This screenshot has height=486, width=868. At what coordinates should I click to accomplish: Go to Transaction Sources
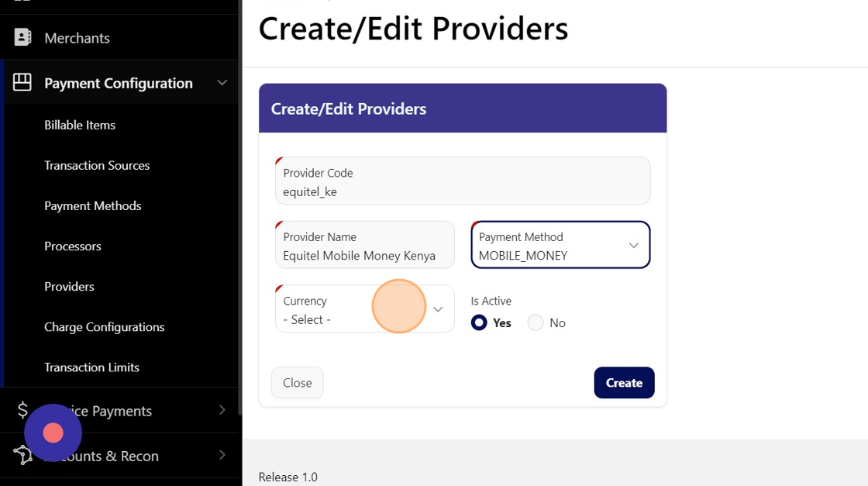pos(97,165)
